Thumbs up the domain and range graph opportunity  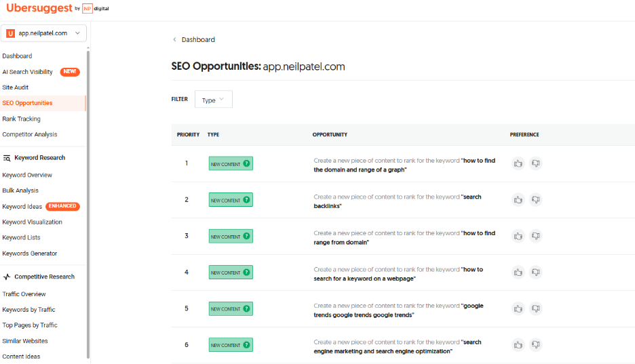point(518,163)
